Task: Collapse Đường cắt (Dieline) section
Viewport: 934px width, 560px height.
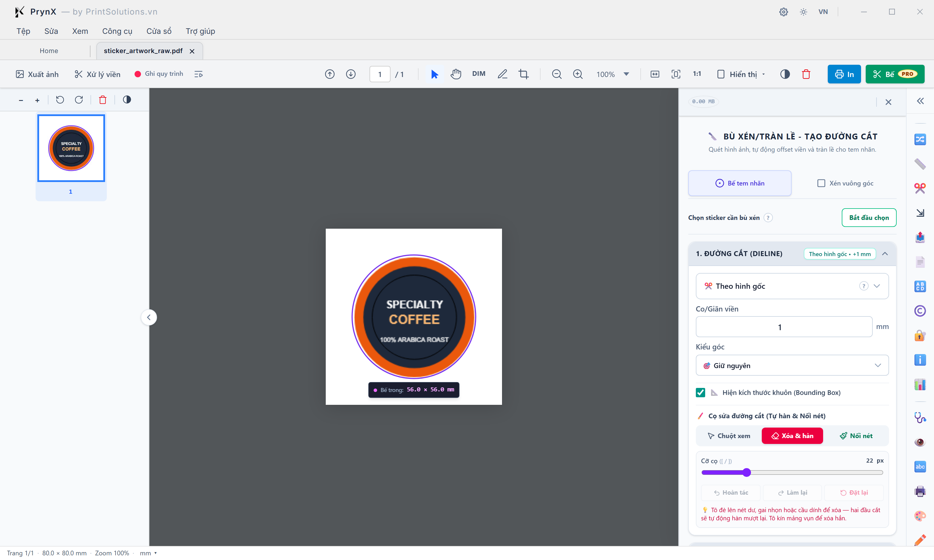Action: coord(885,253)
